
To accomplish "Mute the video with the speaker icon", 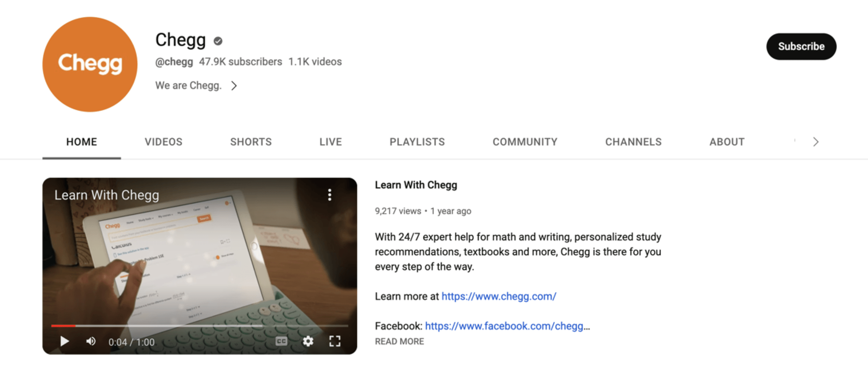I will pyautogui.click(x=91, y=341).
